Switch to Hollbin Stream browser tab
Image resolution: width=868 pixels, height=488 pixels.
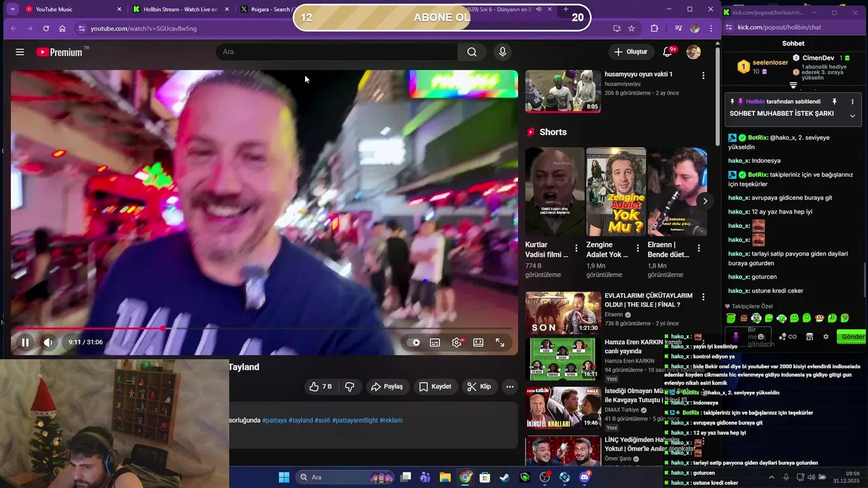click(180, 9)
